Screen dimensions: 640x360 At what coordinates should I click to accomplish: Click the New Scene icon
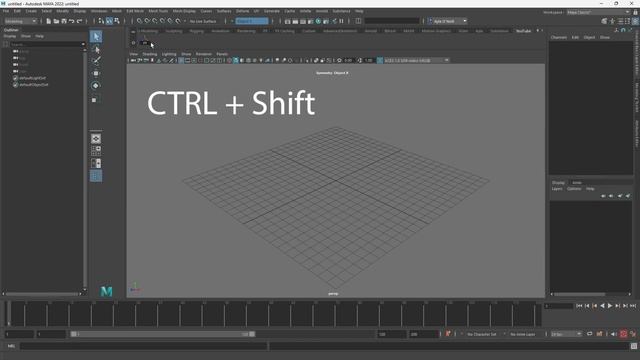tap(48, 21)
